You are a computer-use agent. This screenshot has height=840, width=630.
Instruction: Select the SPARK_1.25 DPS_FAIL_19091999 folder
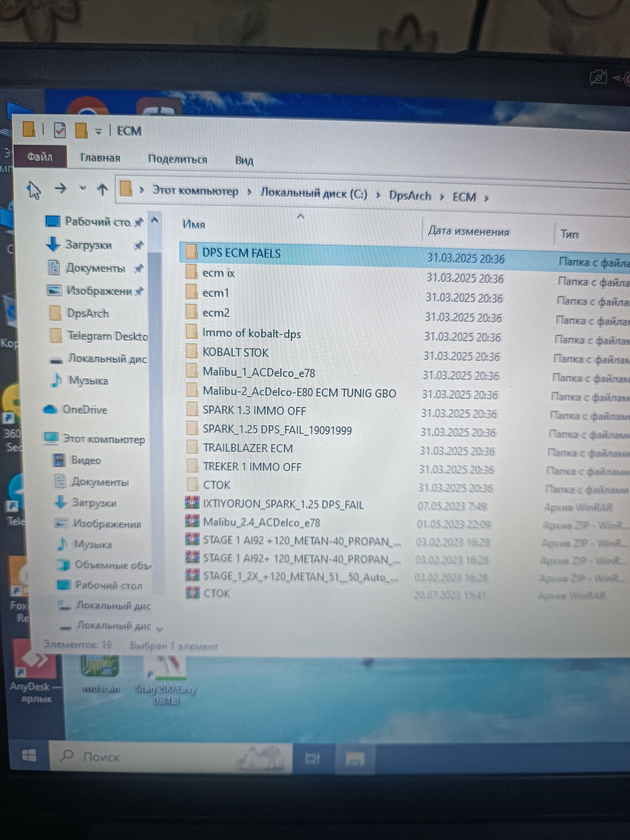pos(277,429)
